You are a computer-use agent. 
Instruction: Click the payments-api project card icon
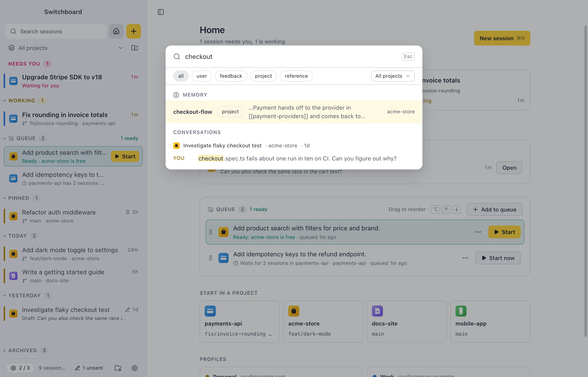click(x=210, y=311)
